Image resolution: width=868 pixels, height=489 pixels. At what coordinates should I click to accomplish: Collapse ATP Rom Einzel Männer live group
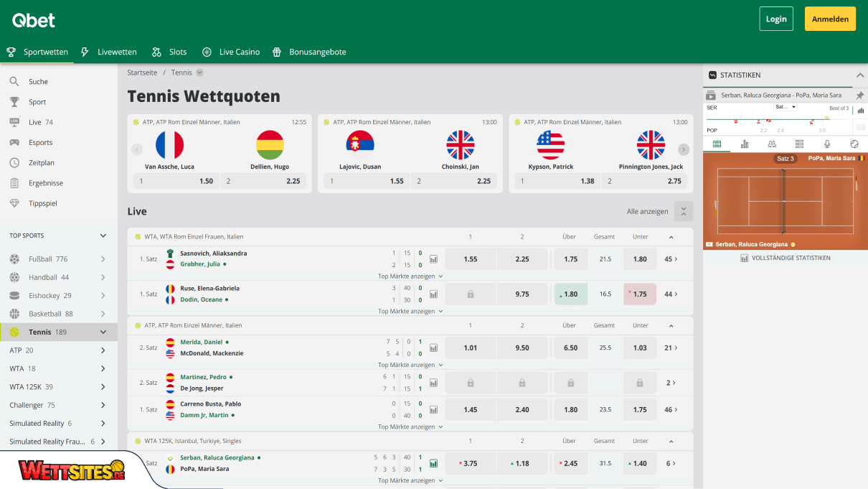coord(671,325)
